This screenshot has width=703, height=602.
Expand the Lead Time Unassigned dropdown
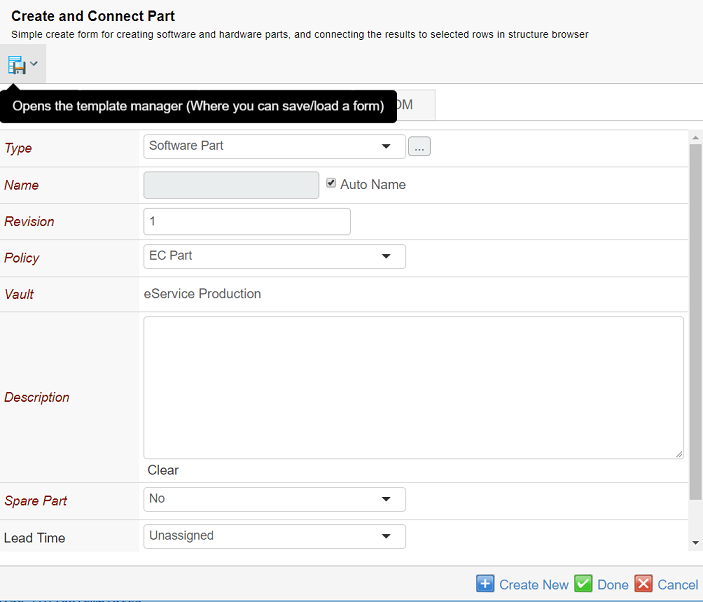274,536
